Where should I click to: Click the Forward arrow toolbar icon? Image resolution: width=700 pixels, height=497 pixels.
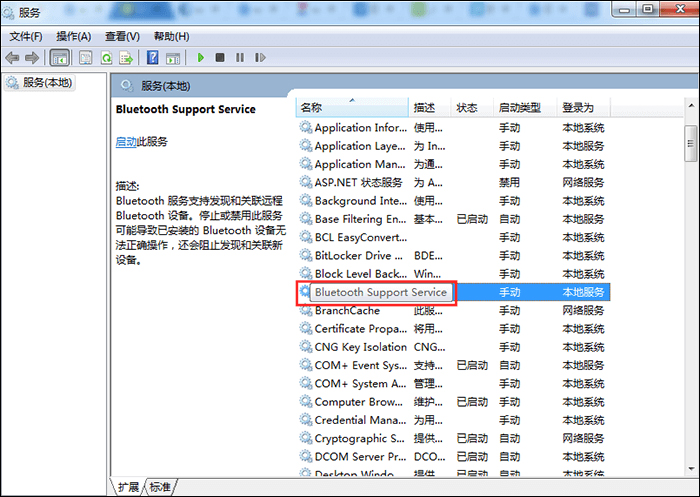click(33, 58)
